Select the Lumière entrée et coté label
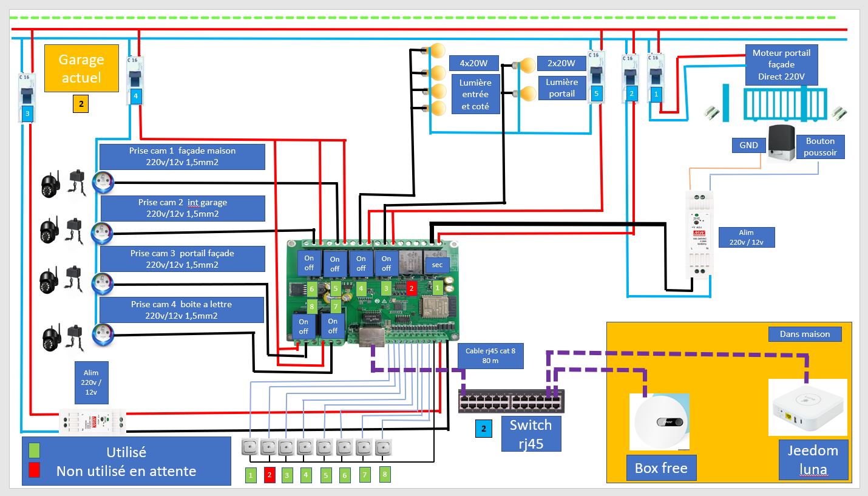The width and height of the screenshot is (868, 496). pyautogui.click(x=475, y=94)
